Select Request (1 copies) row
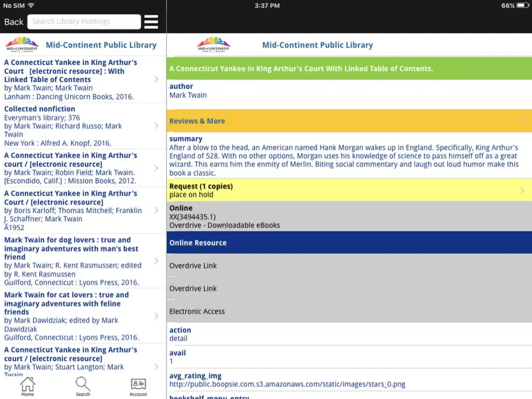Image resolution: width=532 pixels, height=399 pixels. point(349,190)
